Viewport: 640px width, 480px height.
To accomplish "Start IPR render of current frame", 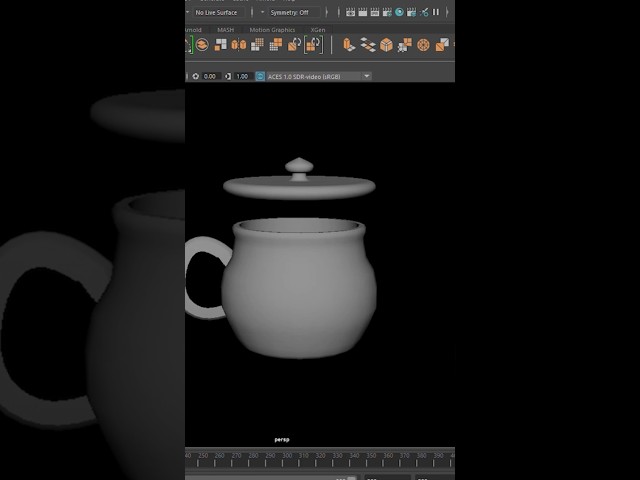I will (x=375, y=12).
